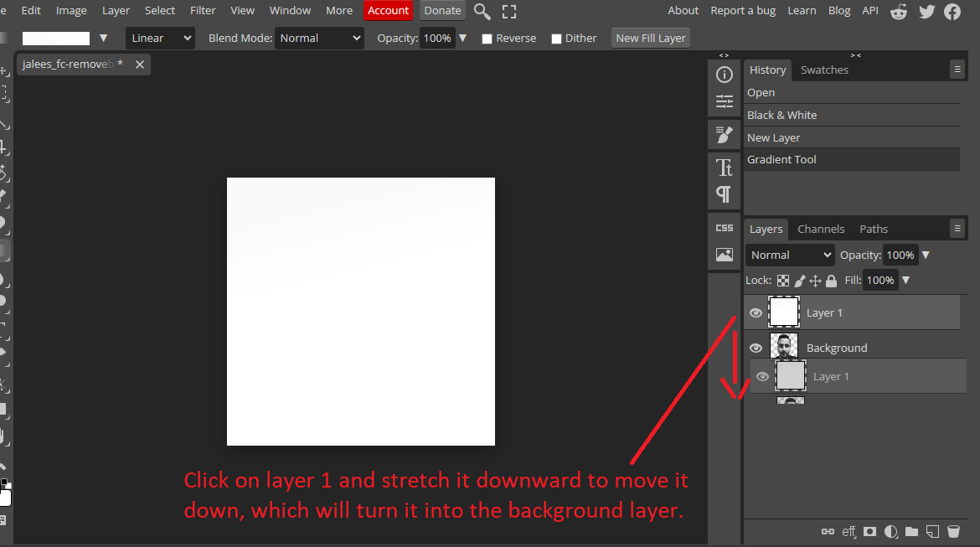Click the New Fill Layer button
This screenshot has height=547, width=980.
click(x=651, y=38)
